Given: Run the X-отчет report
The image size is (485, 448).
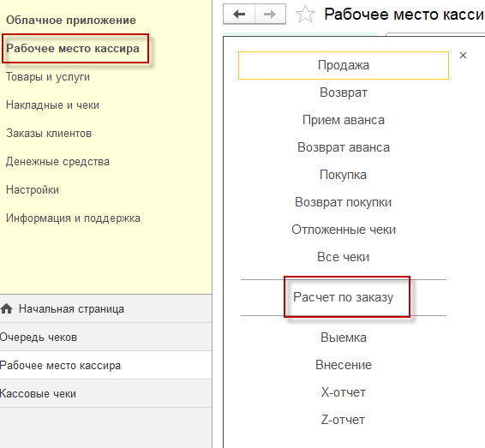Looking at the screenshot, I should [x=343, y=392].
